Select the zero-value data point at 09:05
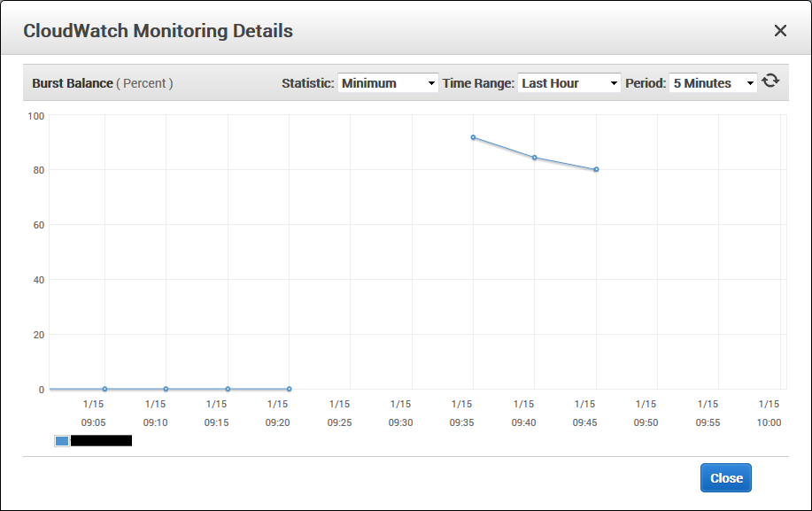The width and height of the screenshot is (812, 511). point(104,389)
